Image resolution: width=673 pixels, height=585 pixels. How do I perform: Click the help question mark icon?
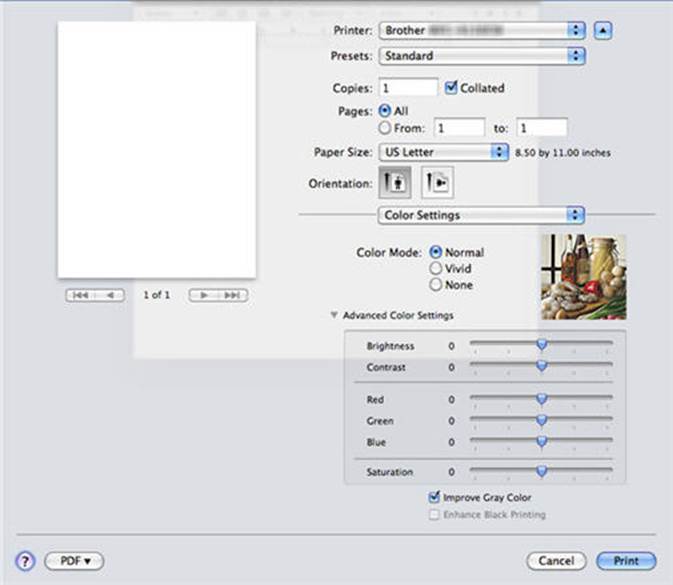pos(27,561)
